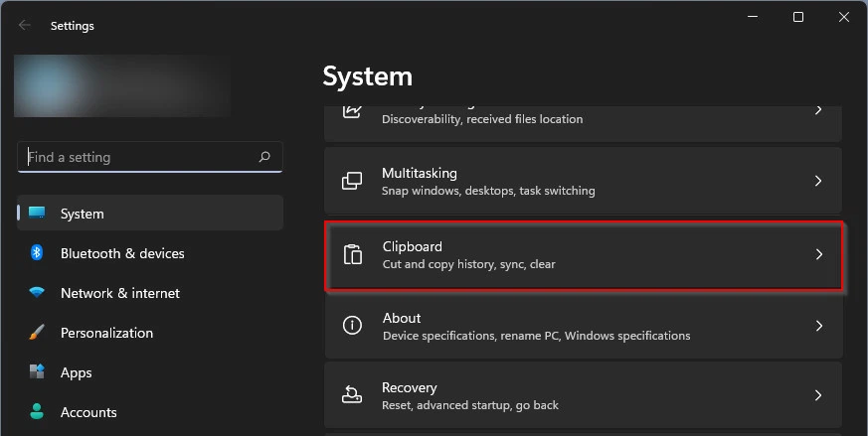868x436 pixels.
Task: Expand the Clipboard settings chevron
Action: pyautogui.click(x=818, y=254)
